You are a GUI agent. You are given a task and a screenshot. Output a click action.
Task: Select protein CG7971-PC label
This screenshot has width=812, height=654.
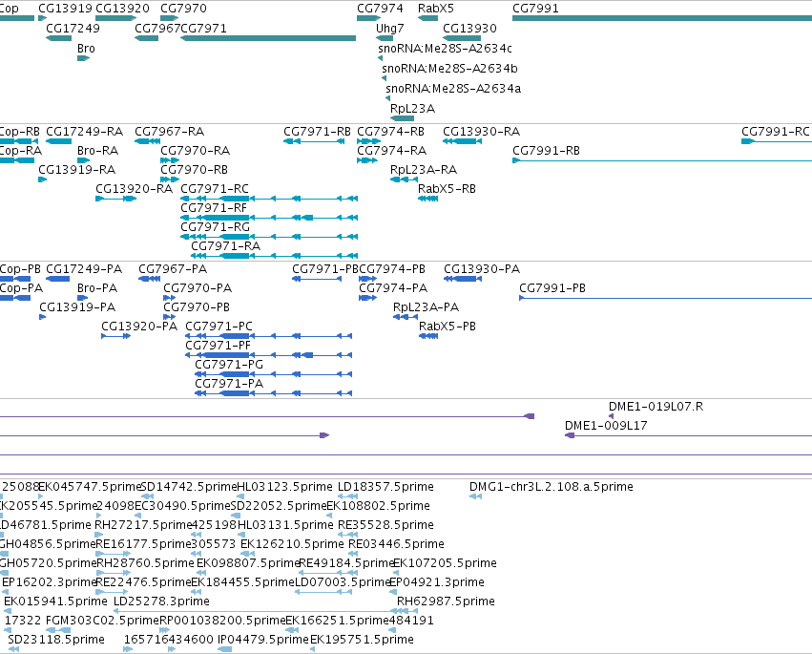pos(219,326)
